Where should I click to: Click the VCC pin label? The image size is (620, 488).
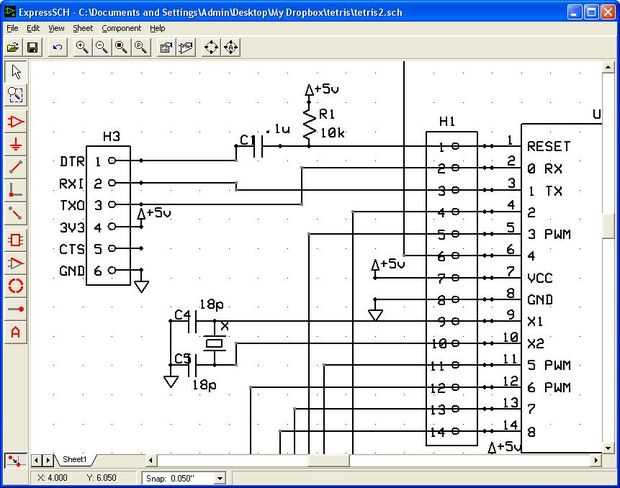click(540, 278)
